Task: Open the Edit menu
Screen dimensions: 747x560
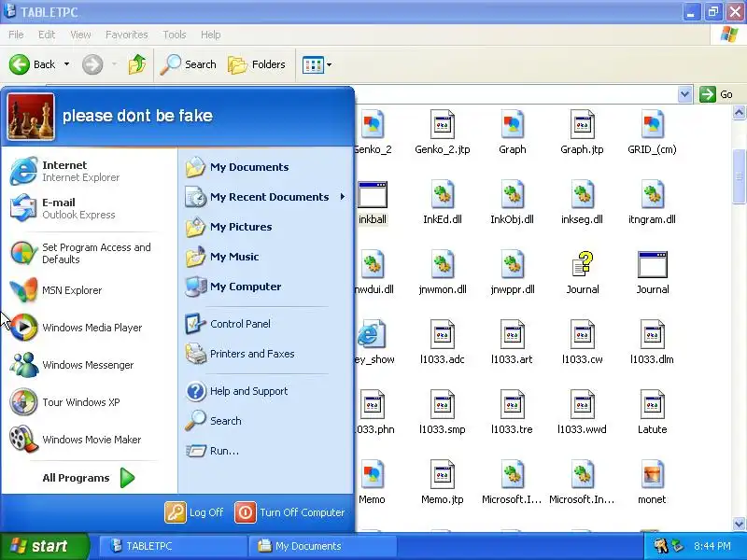Action: click(x=47, y=35)
